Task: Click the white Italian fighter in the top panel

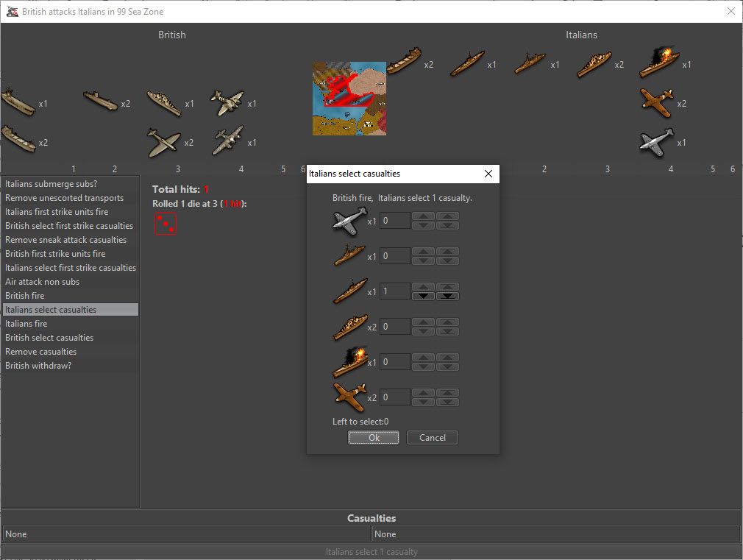Action: pos(656,142)
